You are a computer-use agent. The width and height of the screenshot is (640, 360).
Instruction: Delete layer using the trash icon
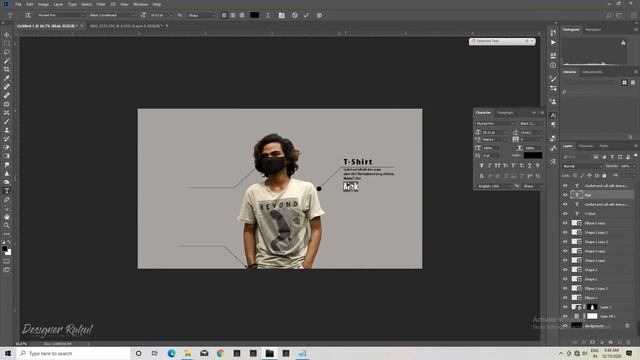pyautogui.click(x=629, y=342)
